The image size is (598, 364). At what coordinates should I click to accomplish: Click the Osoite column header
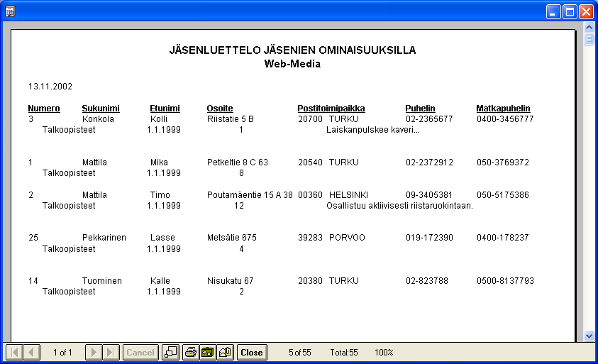[220, 109]
